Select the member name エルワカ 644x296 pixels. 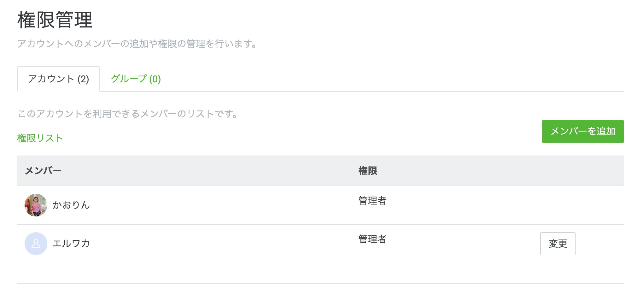tap(71, 244)
